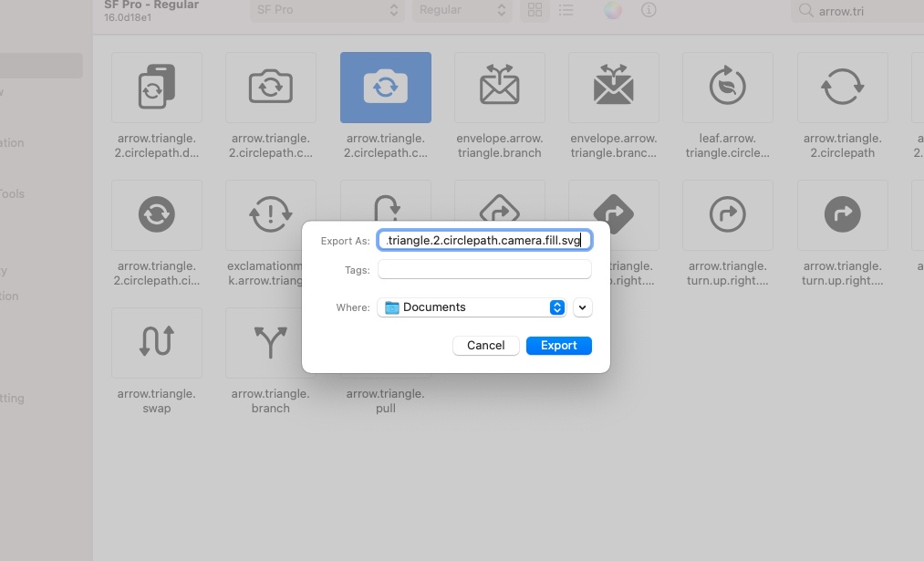Select the leaf.arrow.triangle.circlepath symbol
The image size is (924, 561).
pyautogui.click(x=728, y=88)
